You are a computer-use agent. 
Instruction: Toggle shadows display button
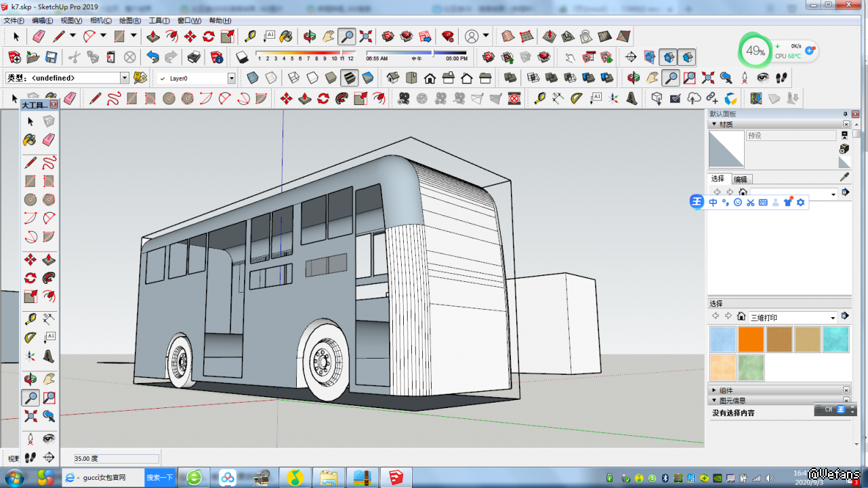point(242,57)
